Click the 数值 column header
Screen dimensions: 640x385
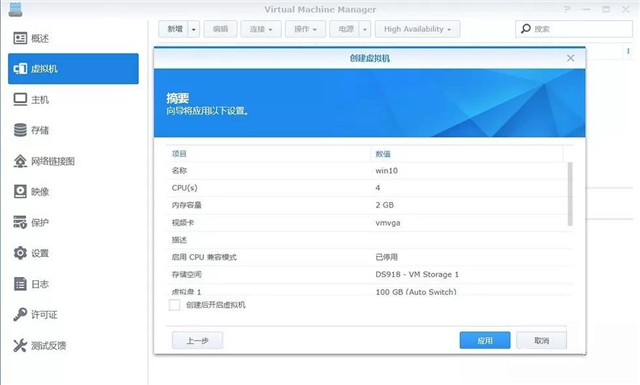467,154
